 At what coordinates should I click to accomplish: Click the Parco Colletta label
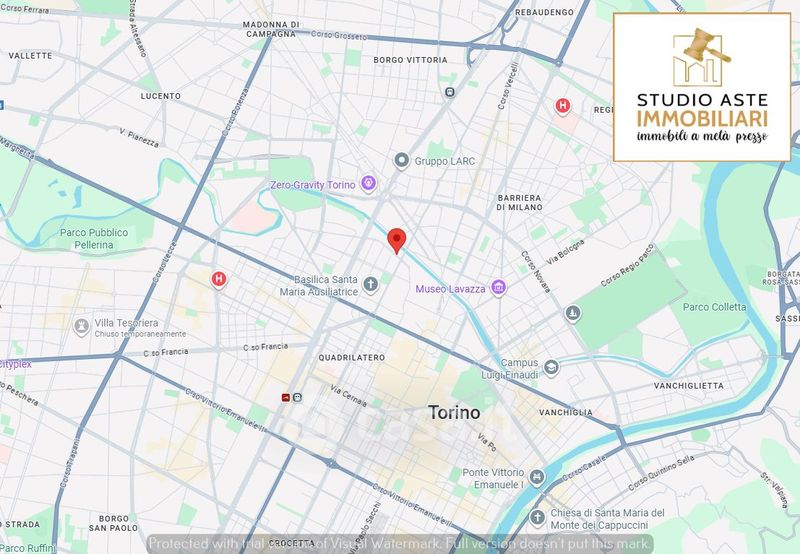click(715, 307)
